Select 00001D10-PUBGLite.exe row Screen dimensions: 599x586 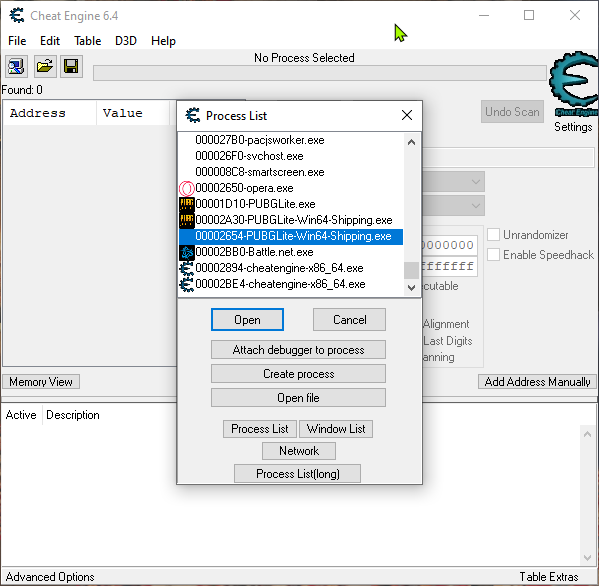click(291, 204)
